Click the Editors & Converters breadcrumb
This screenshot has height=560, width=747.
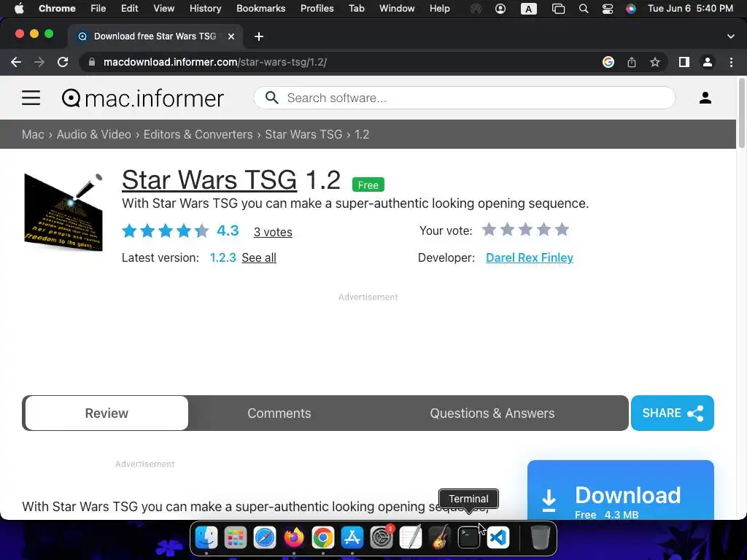198,134
